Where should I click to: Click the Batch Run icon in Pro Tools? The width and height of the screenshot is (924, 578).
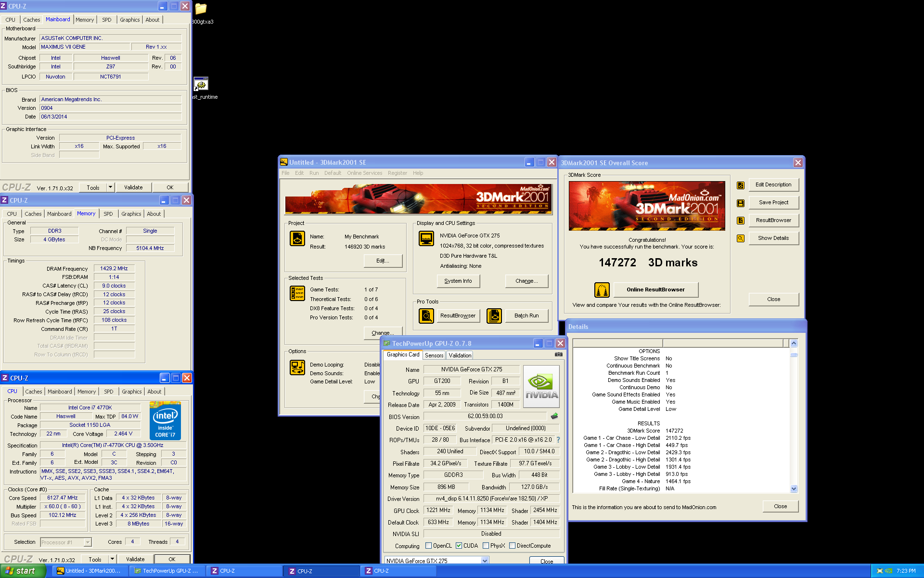[494, 315]
